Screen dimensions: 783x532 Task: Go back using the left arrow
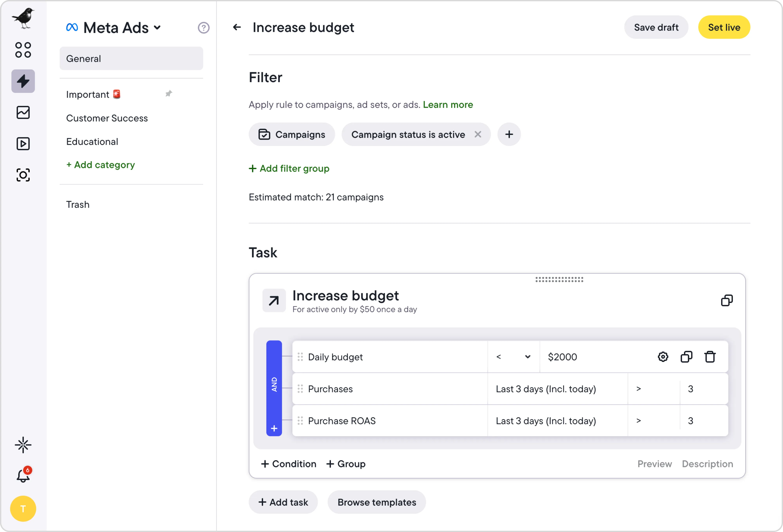(237, 27)
